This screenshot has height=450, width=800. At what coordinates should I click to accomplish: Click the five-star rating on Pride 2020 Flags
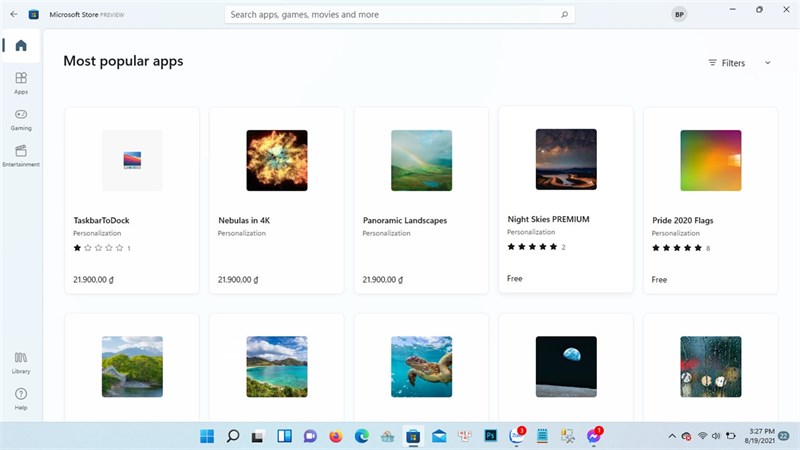[677, 248]
